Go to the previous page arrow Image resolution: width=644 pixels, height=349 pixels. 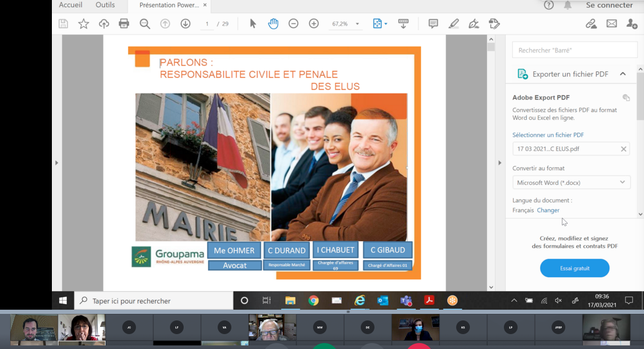[x=165, y=24]
